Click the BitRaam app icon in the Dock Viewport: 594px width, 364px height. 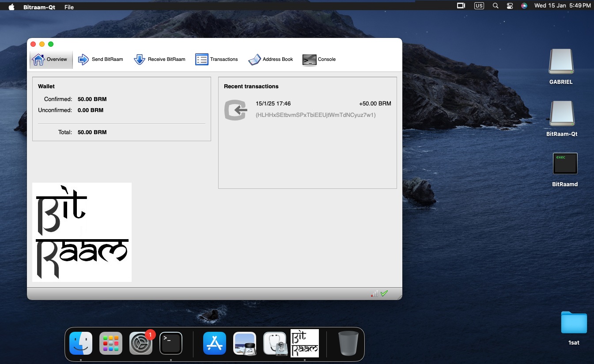click(x=305, y=343)
